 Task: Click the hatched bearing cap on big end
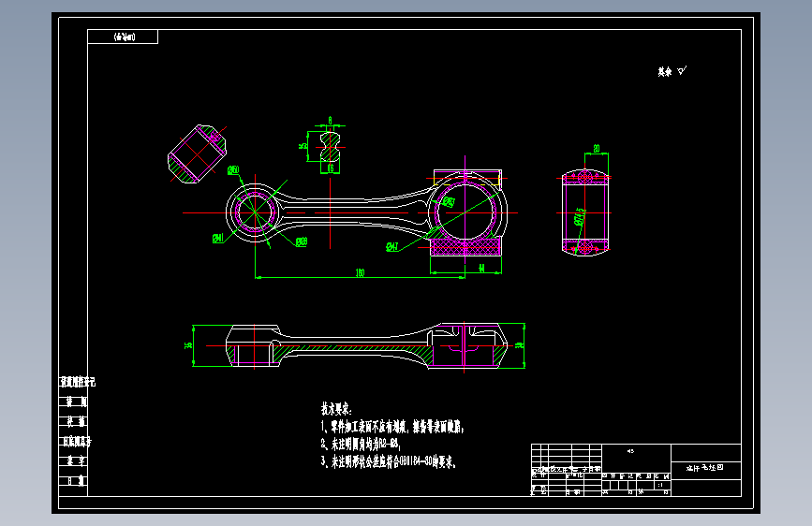465,246
